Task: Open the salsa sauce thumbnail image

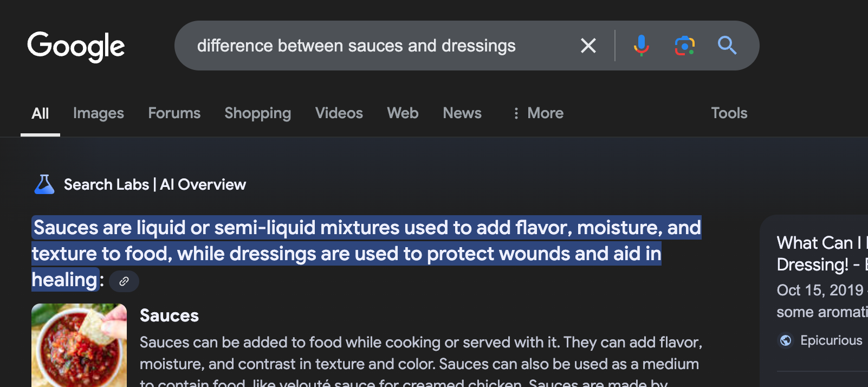Action: point(79,345)
